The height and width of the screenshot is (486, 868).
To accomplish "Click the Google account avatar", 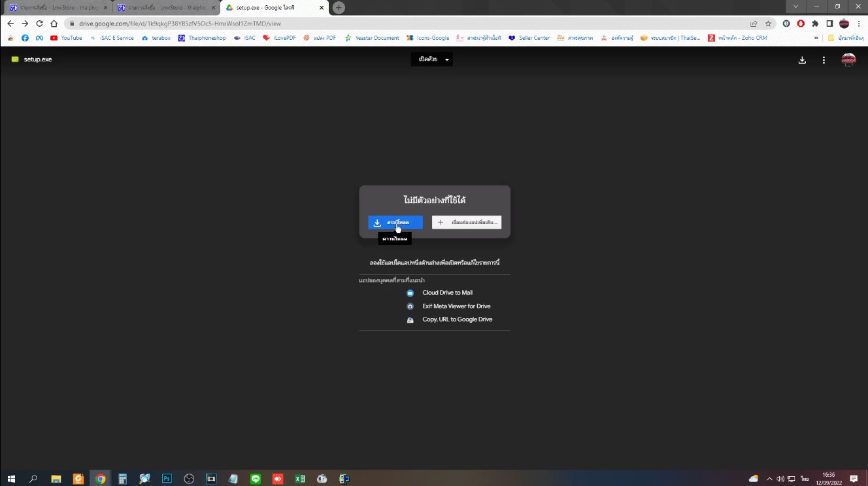I will [x=848, y=60].
